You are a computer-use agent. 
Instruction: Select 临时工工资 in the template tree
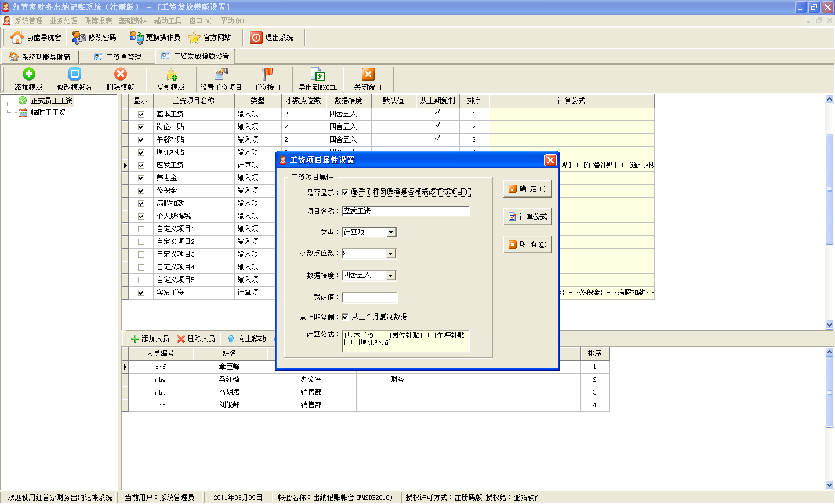(48, 112)
